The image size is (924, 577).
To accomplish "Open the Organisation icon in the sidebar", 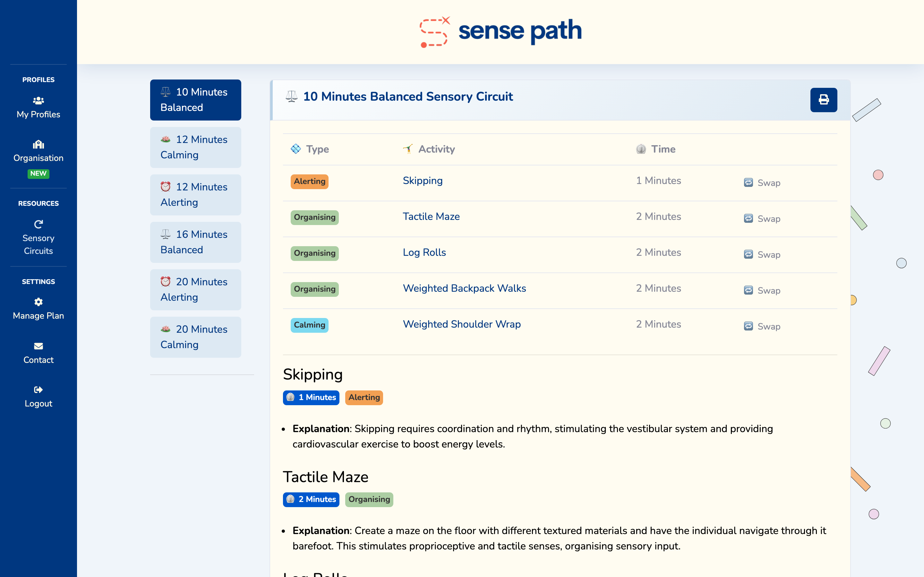I will (38, 144).
